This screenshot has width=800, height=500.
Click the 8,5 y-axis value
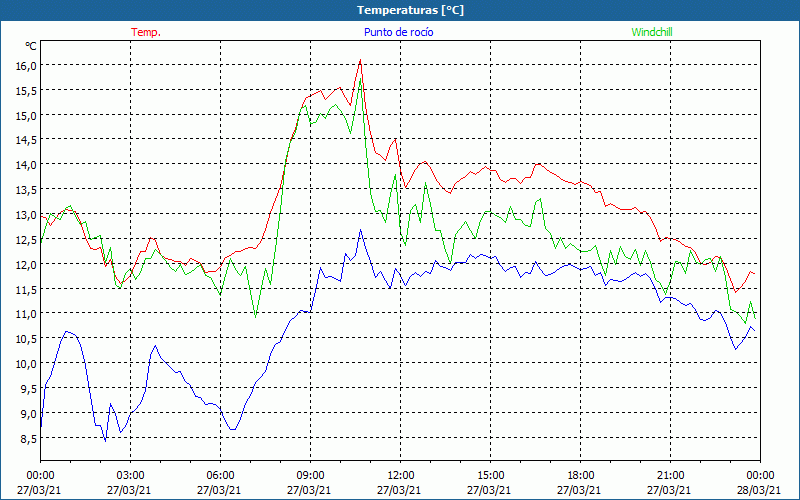pyautogui.click(x=27, y=438)
